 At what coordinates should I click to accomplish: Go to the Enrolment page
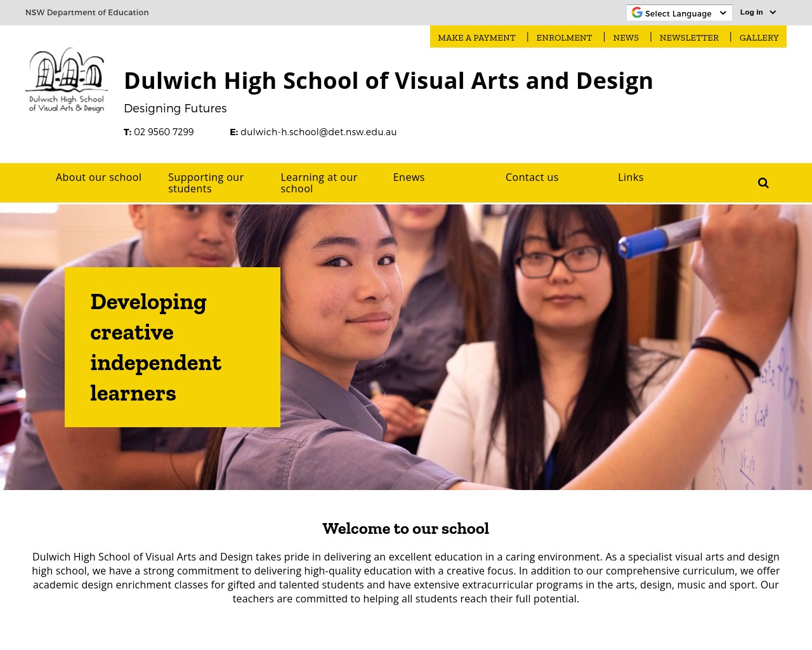(564, 37)
